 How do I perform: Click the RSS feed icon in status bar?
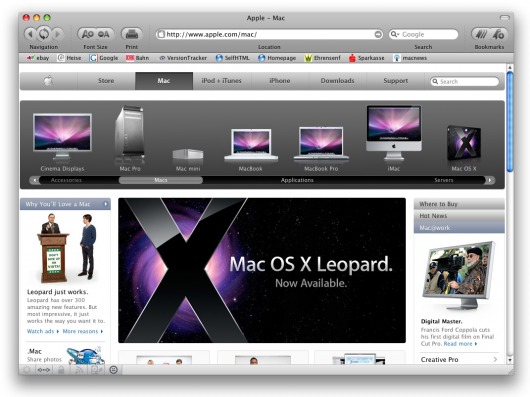(x=79, y=370)
